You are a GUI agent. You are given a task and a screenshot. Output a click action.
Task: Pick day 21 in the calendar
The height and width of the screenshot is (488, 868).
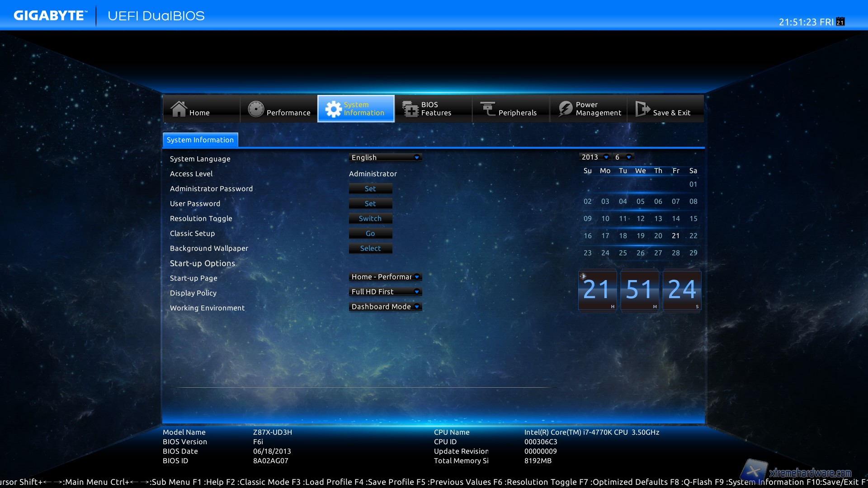click(x=675, y=236)
